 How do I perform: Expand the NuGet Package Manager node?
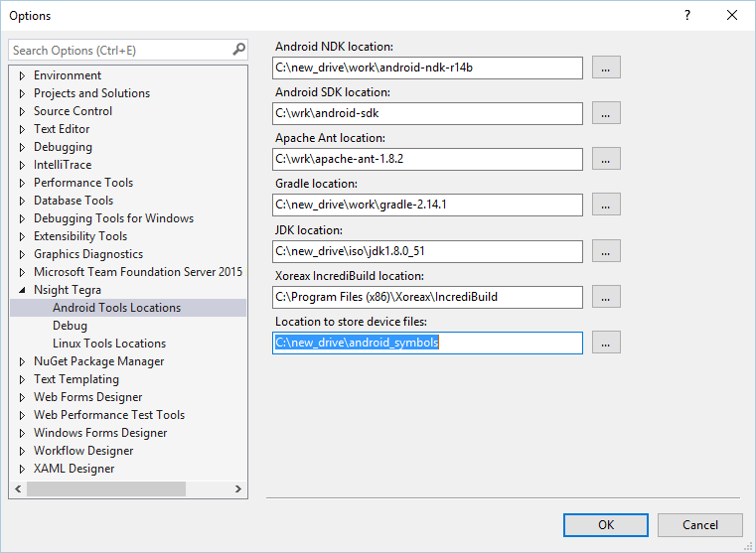coord(22,361)
